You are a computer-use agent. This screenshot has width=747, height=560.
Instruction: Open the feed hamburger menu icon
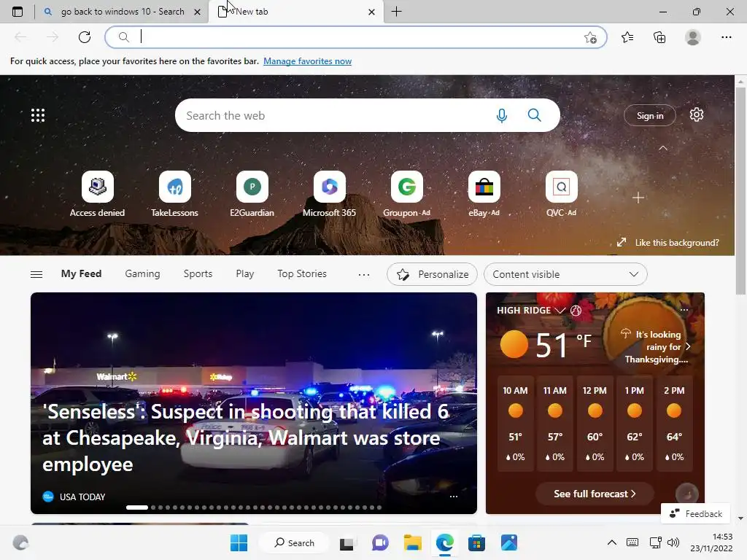coord(36,274)
